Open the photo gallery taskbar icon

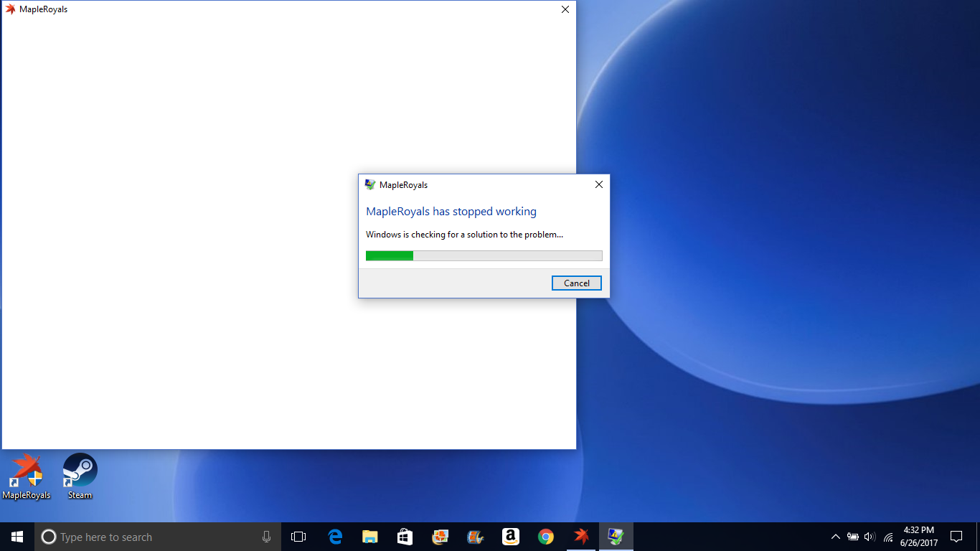click(x=440, y=537)
